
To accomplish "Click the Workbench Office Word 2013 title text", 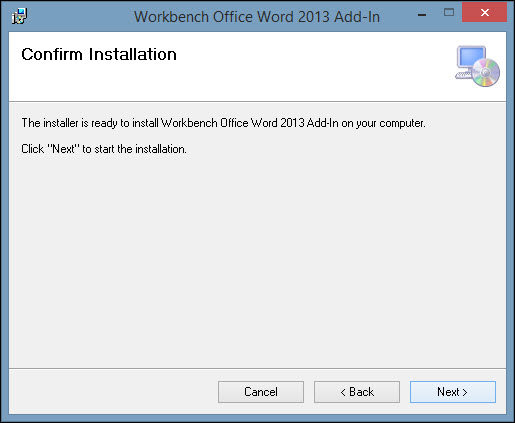I will click(257, 17).
